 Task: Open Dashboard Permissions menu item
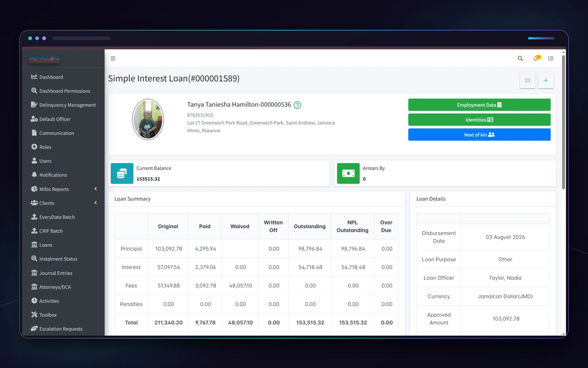pyautogui.click(x=63, y=91)
